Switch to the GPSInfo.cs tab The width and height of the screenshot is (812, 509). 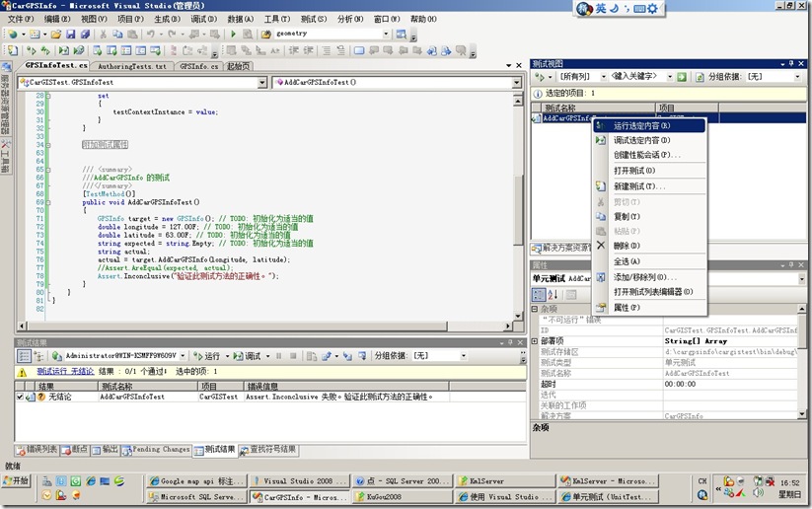coord(199,66)
